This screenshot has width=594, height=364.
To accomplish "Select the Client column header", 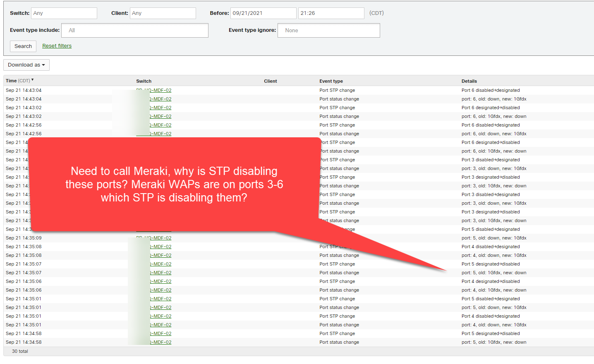I will point(270,81).
